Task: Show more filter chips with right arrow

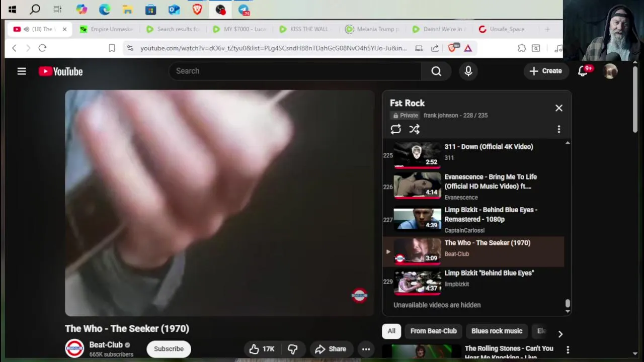Action: (x=560, y=334)
